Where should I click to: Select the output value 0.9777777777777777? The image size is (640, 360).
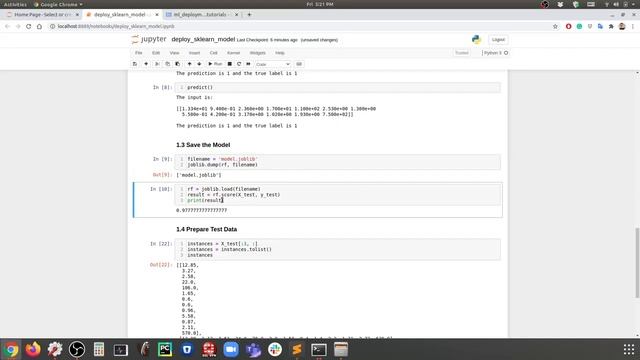(x=201, y=210)
